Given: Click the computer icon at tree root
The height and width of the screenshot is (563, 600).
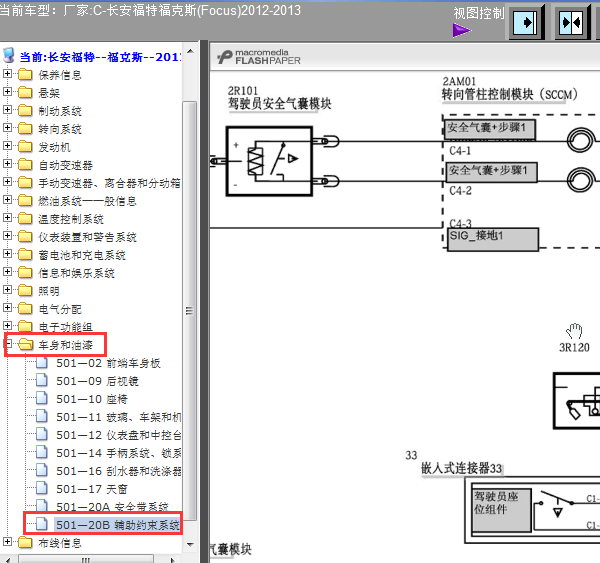Looking at the screenshot, I should click(8, 55).
